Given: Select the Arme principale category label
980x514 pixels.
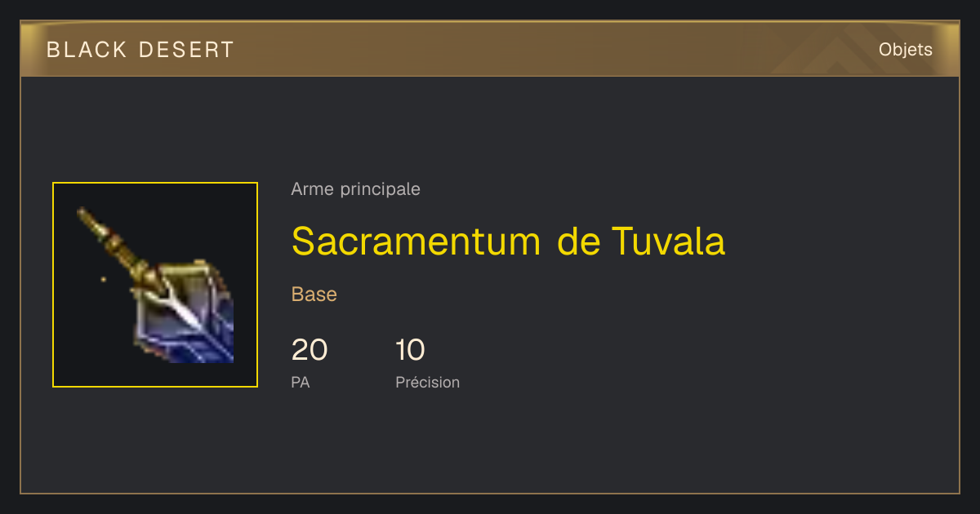Looking at the screenshot, I should tap(355, 189).
